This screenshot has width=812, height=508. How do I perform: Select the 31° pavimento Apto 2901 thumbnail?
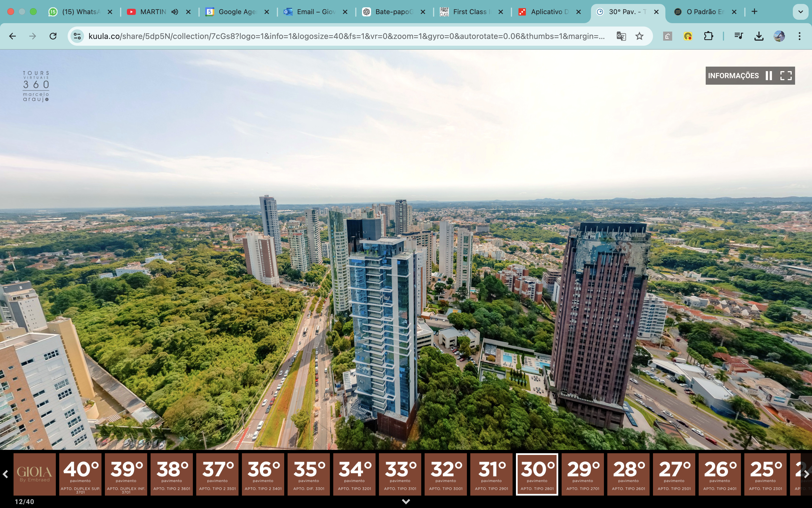coord(491,474)
